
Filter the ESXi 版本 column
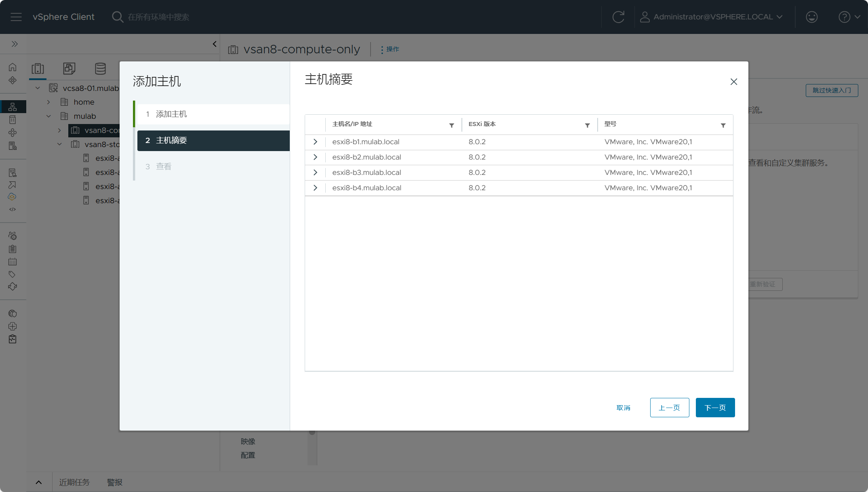588,126
